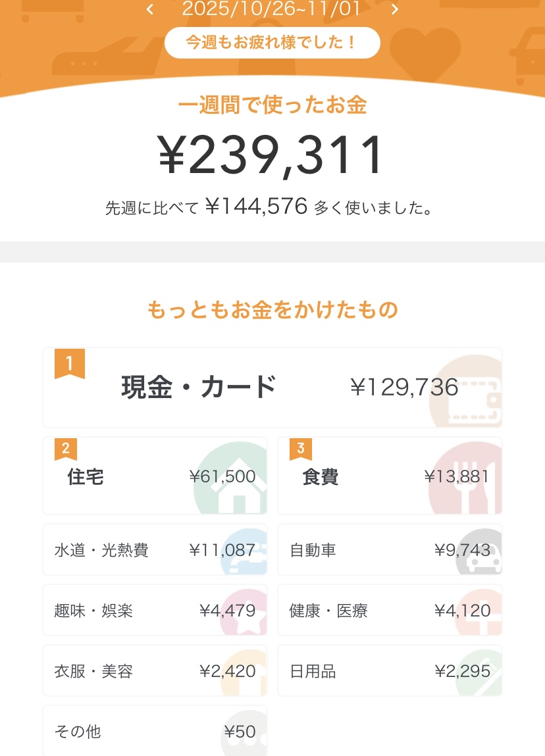Click the gray dots icon for その他

[x=245, y=734]
